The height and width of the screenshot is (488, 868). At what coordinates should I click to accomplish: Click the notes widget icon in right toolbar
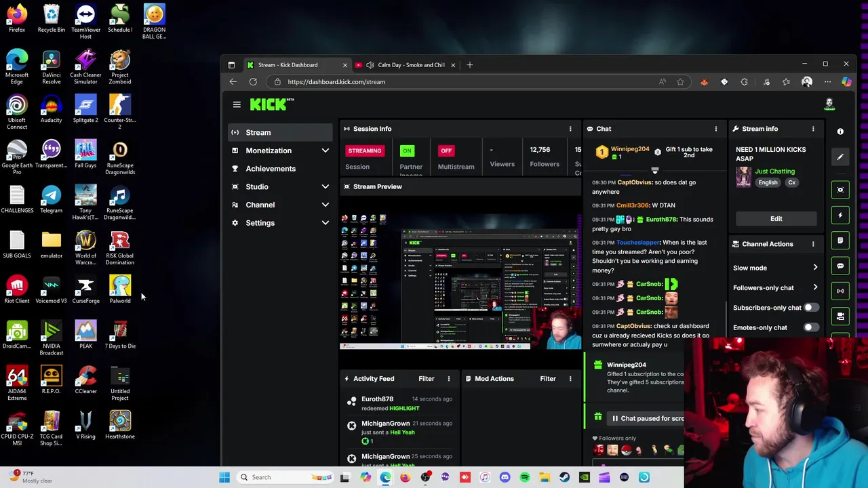[840, 241]
